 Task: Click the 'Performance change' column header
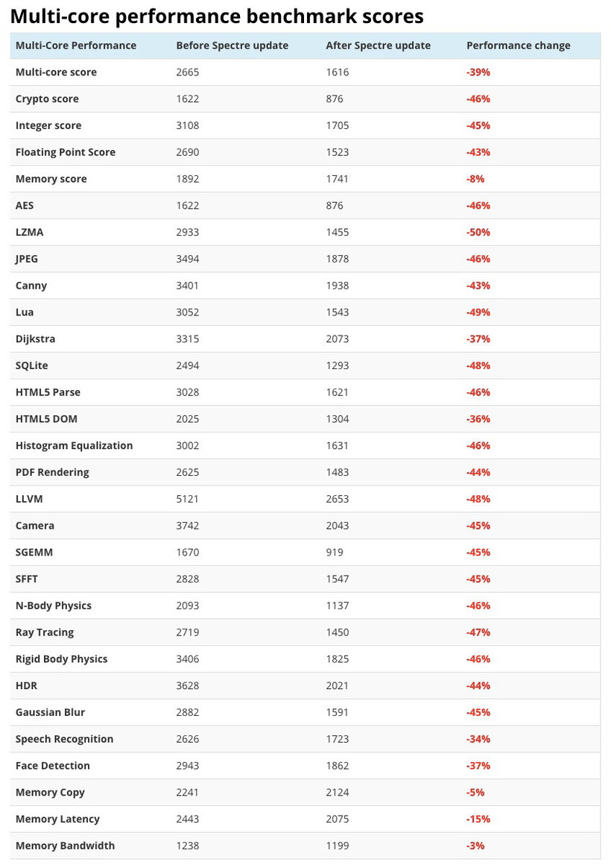518,45
